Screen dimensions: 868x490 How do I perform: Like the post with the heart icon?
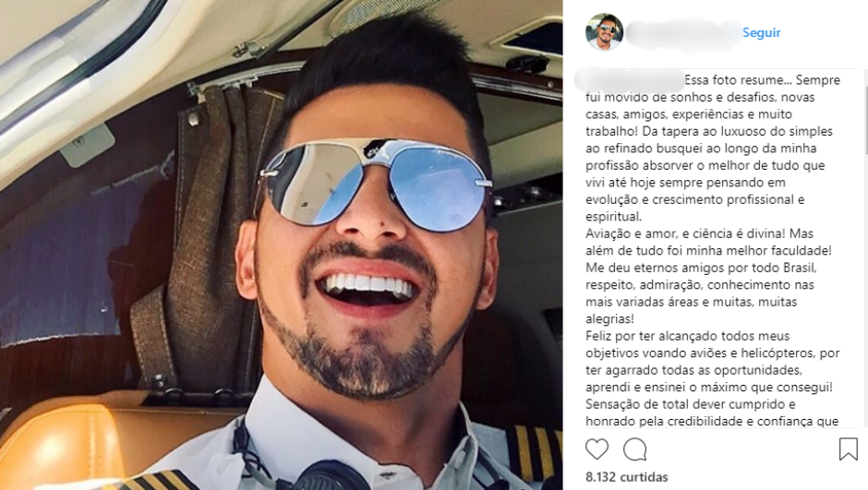(x=597, y=449)
